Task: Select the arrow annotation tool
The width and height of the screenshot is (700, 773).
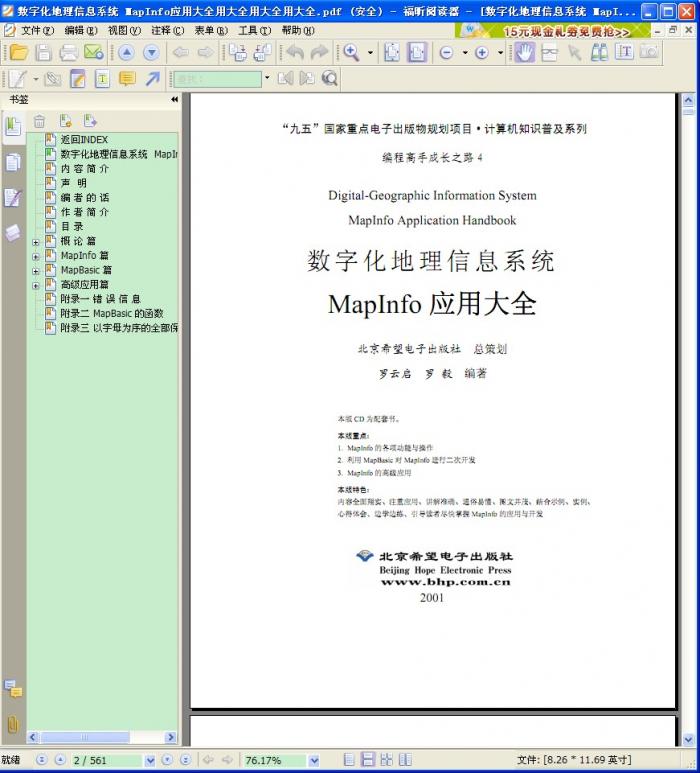Action: pos(152,79)
